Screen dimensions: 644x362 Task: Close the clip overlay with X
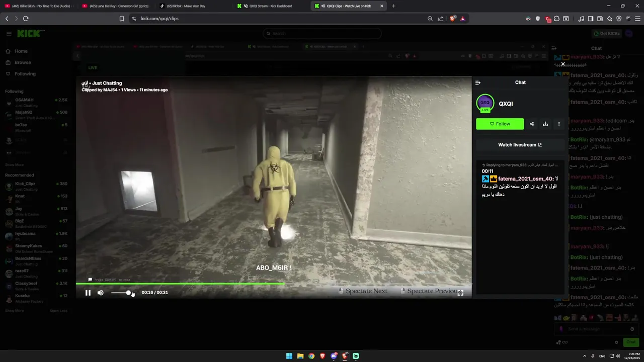pos(563,64)
